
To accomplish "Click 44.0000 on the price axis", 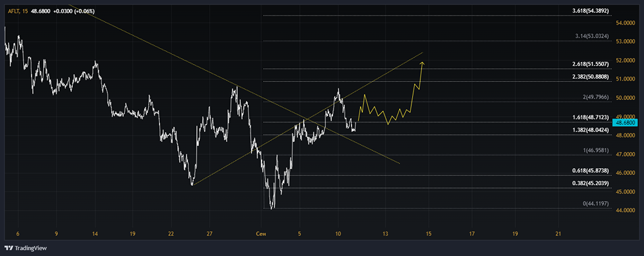I will pos(625,210).
